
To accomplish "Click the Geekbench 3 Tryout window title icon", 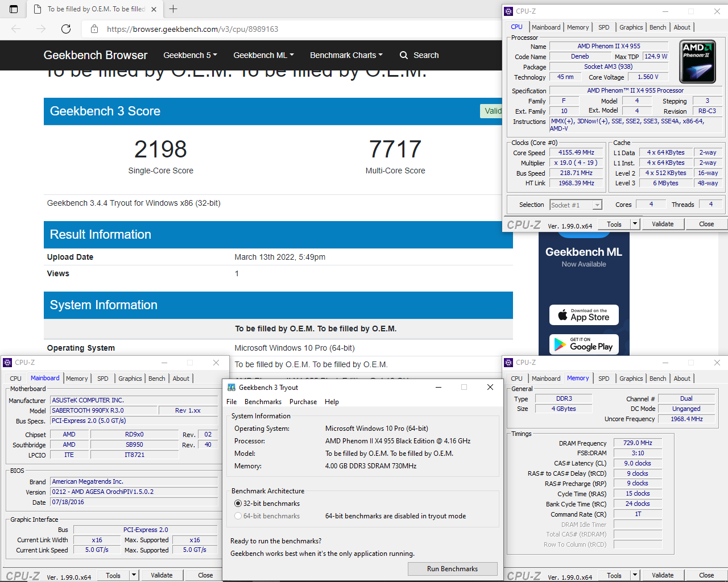I will point(231,388).
